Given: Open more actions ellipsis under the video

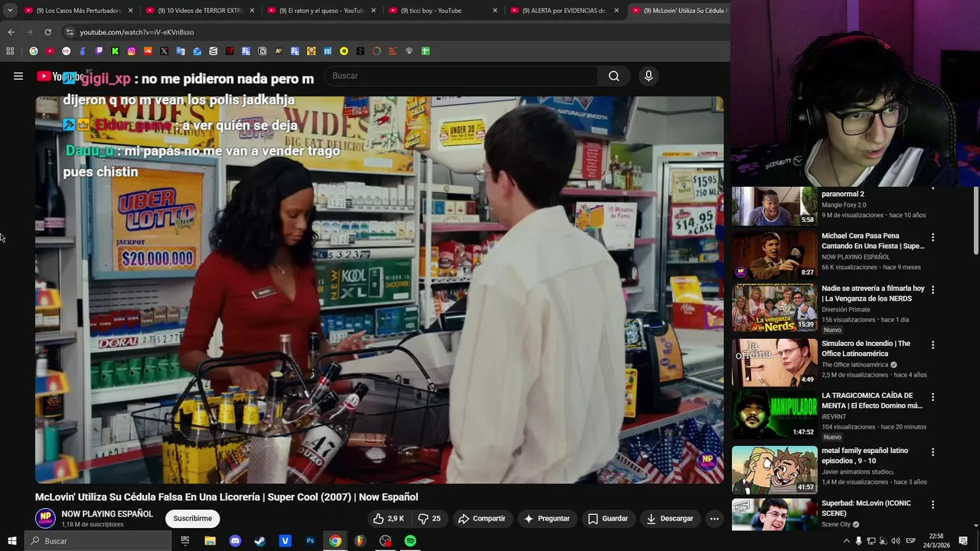Looking at the screenshot, I should click(x=714, y=518).
